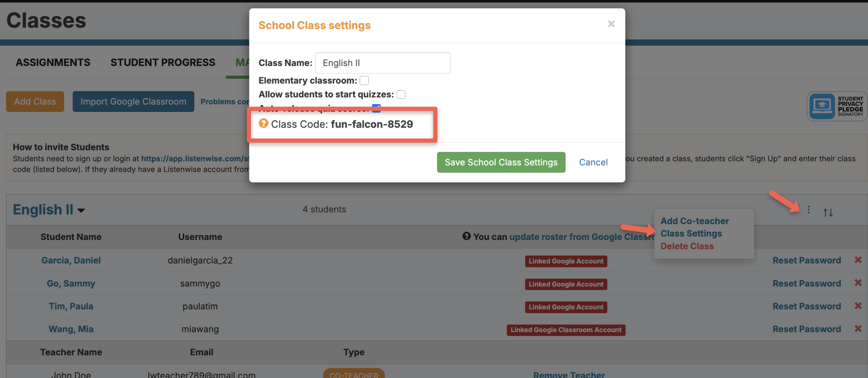868x378 pixels.
Task: Enable the Elementary classroom checkbox
Action: point(364,81)
